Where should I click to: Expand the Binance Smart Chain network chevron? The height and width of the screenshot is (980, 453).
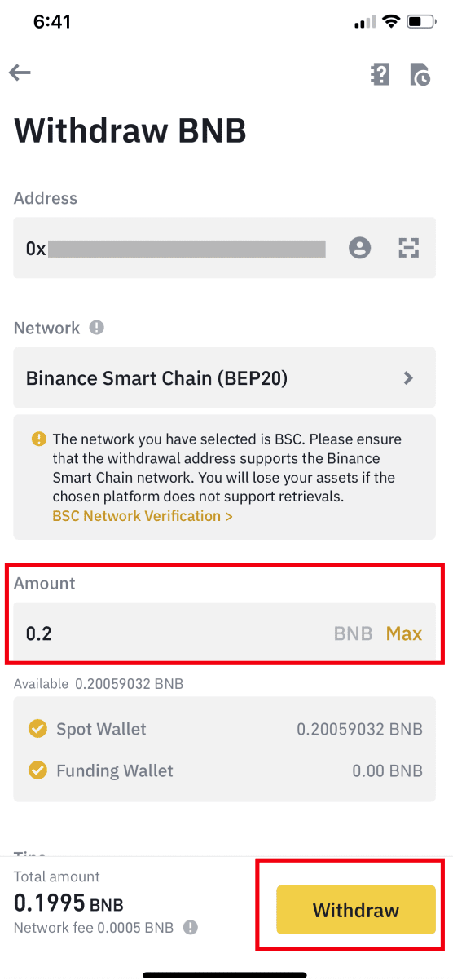(x=409, y=378)
